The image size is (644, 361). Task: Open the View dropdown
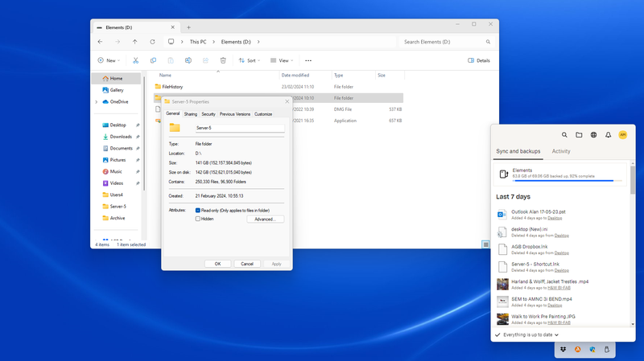[x=282, y=60]
